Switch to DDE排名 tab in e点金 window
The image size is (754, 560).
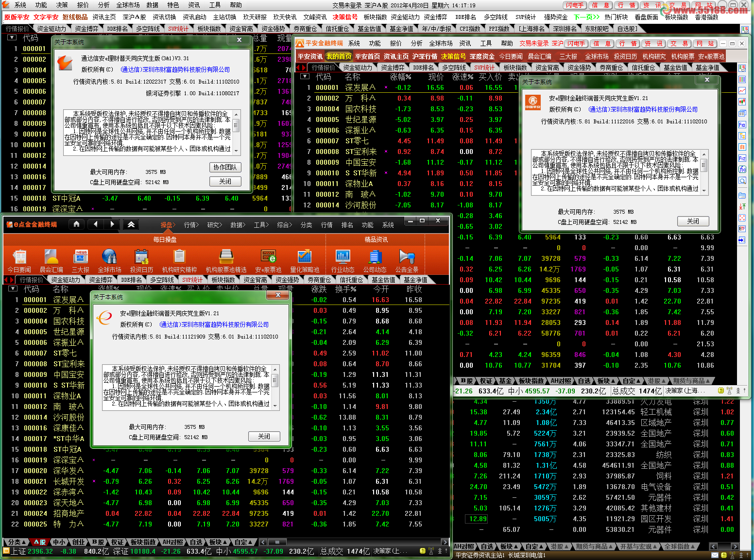click(131, 280)
